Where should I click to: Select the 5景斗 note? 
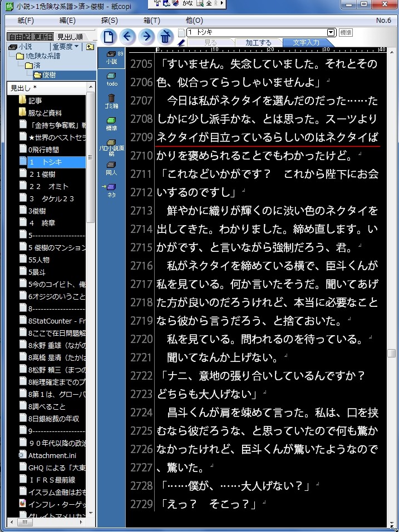click(32, 272)
